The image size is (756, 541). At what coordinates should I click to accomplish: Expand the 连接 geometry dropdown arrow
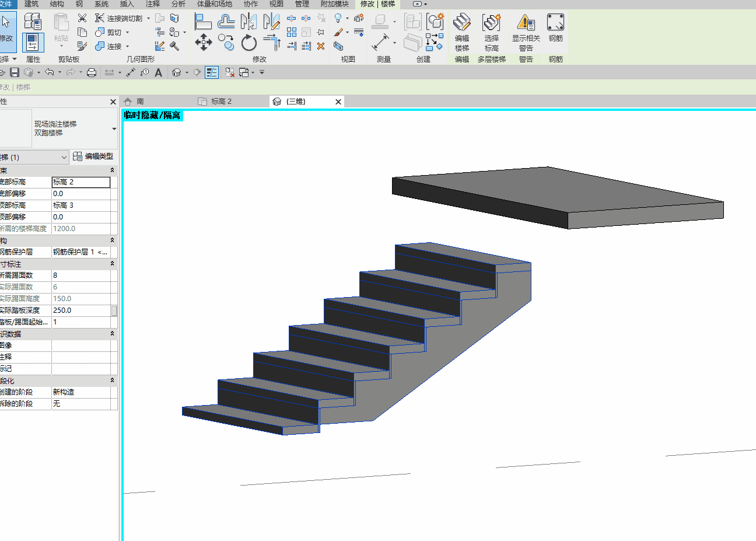coord(127,46)
